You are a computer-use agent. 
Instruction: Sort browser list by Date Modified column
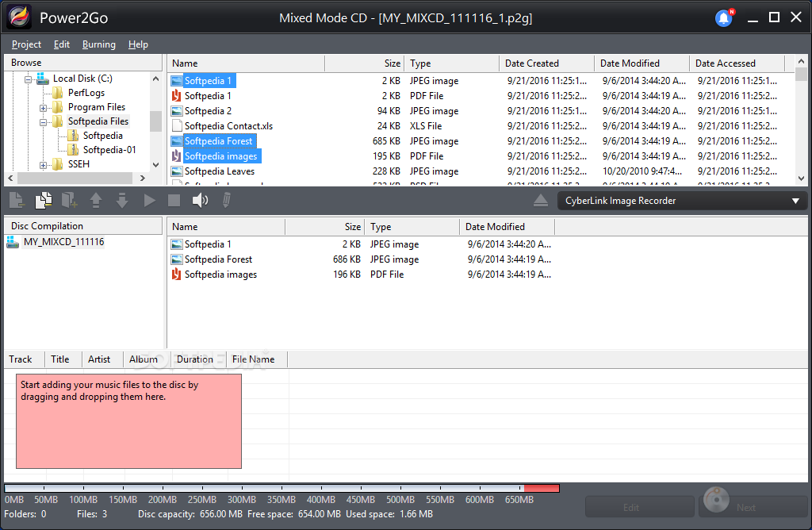point(642,63)
